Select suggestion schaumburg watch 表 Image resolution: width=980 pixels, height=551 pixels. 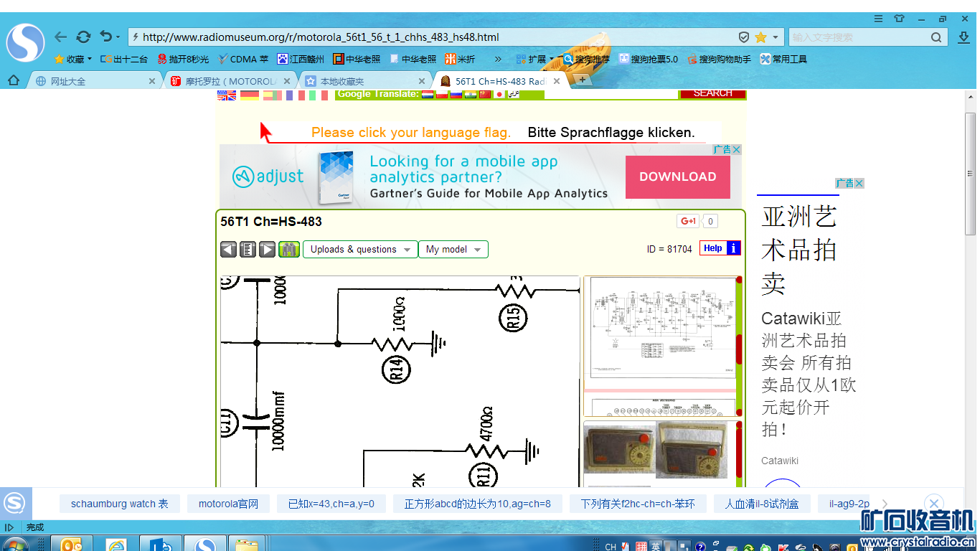[x=120, y=504]
